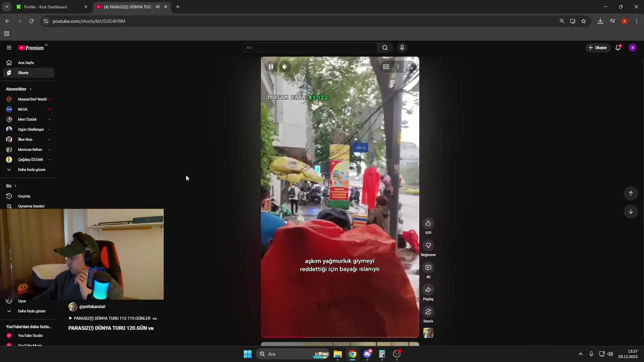Open Geçmiş watch history
The width and height of the screenshot is (644, 362).
pos(28,196)
